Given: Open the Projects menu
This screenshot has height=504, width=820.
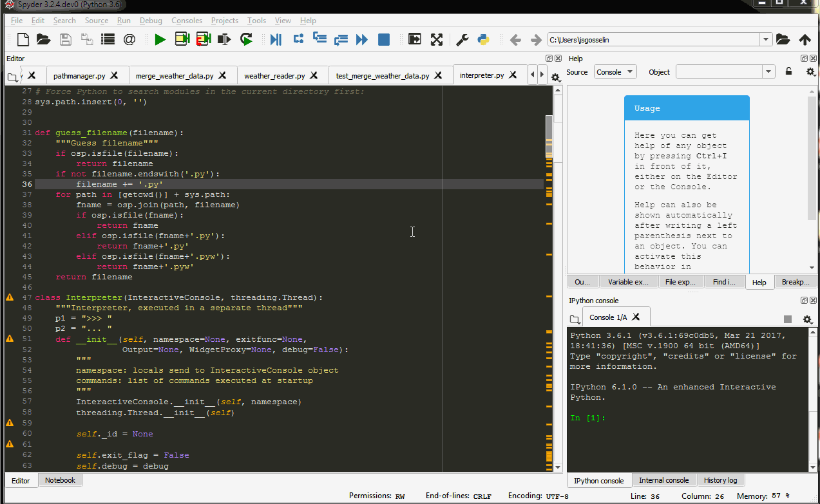Looking at the screenshot, I should coord(225,21).
